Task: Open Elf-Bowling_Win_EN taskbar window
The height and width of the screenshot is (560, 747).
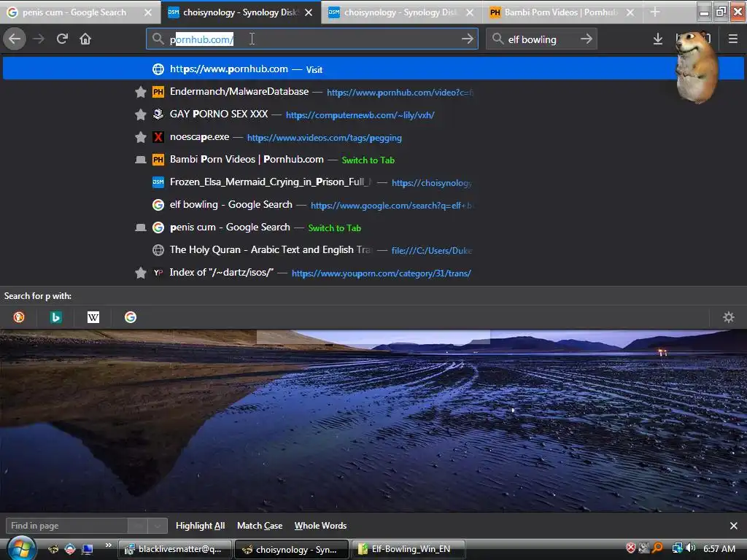Action: point(409,549)
